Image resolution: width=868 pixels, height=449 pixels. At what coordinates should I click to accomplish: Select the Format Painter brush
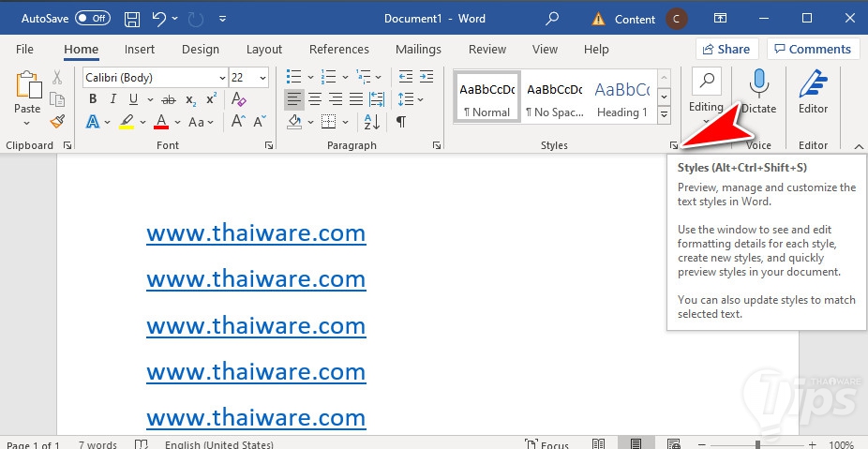click(x=57, y=121)
